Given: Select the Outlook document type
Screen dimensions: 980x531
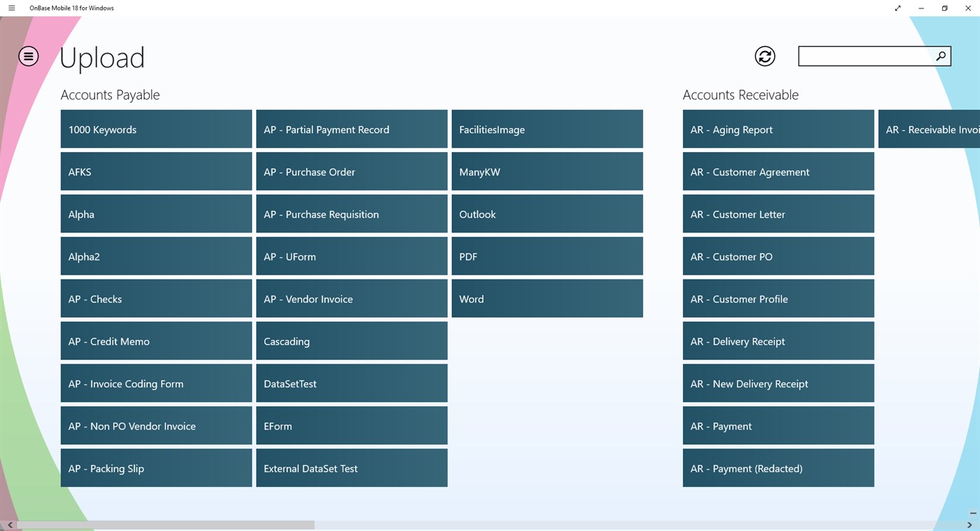Looking at the screenshot, I should (546, 214).
